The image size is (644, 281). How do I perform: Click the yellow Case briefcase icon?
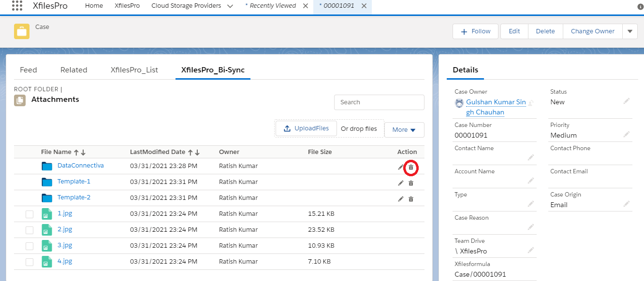(x=22, y=31)
